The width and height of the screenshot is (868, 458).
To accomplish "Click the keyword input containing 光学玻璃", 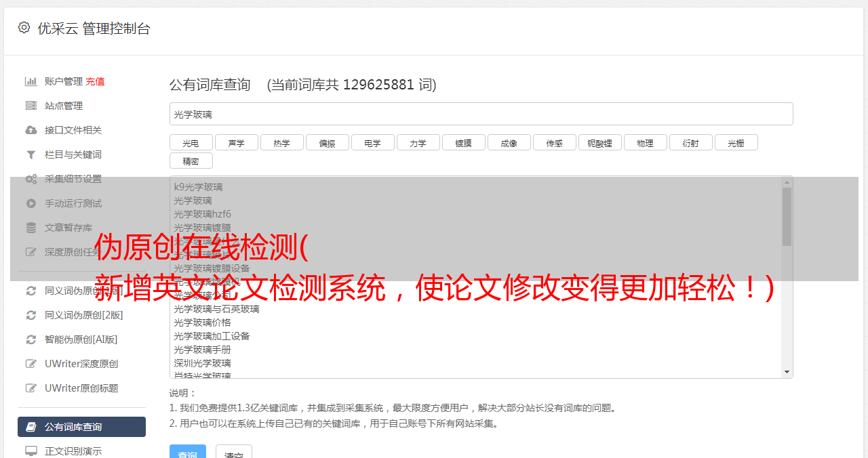I will [x=481, y=114].
